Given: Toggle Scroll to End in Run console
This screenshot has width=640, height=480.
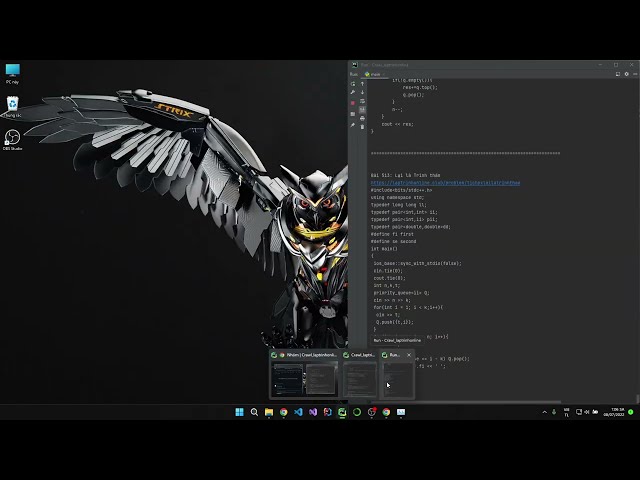Looking at the screenshot, I should click(x=362, y=110).
